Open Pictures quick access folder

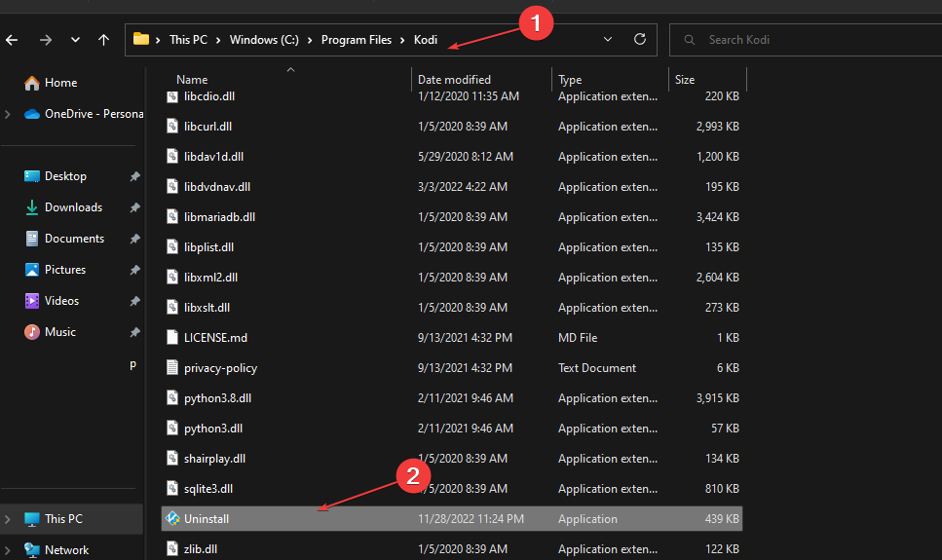click(x=55, y=270)
